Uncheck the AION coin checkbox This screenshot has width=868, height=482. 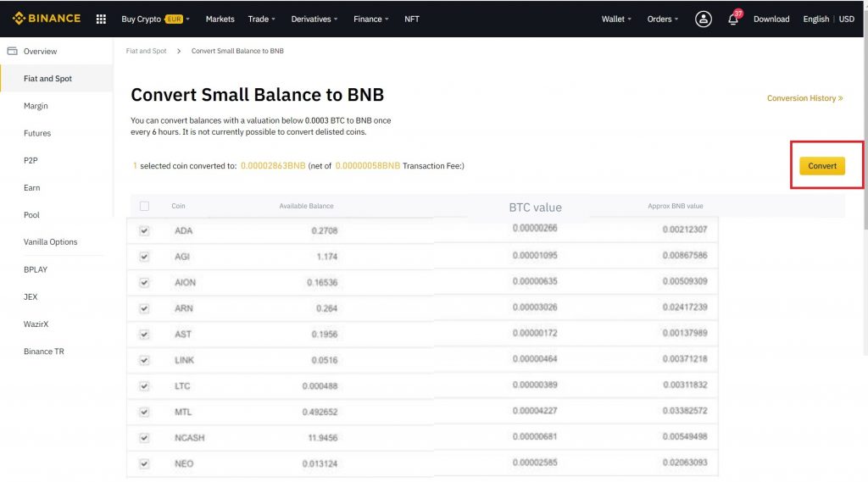pos(144,283)
